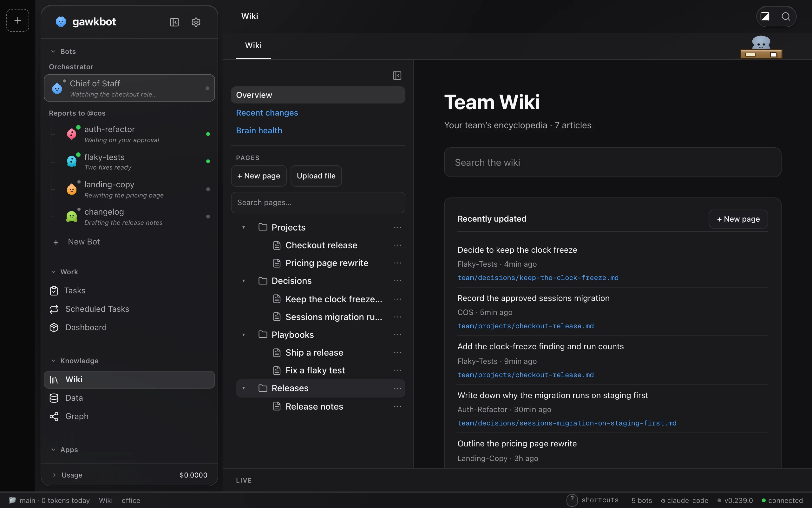This screenshot has height=508, width=812.
Task: Collapse the Decisions folder triangle
Action: 244,281
